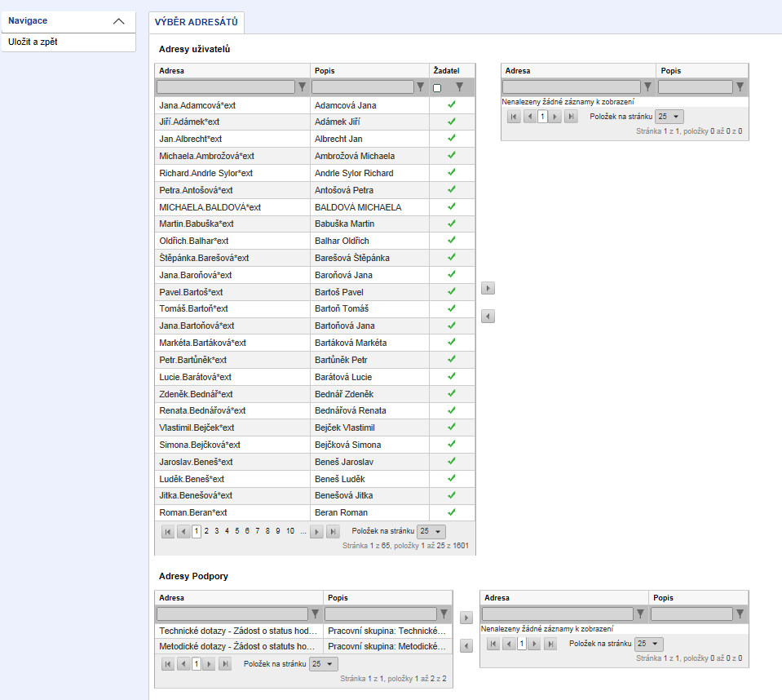
Task: Select row Jana.Adamcová*ext
Action: (316, 105)
